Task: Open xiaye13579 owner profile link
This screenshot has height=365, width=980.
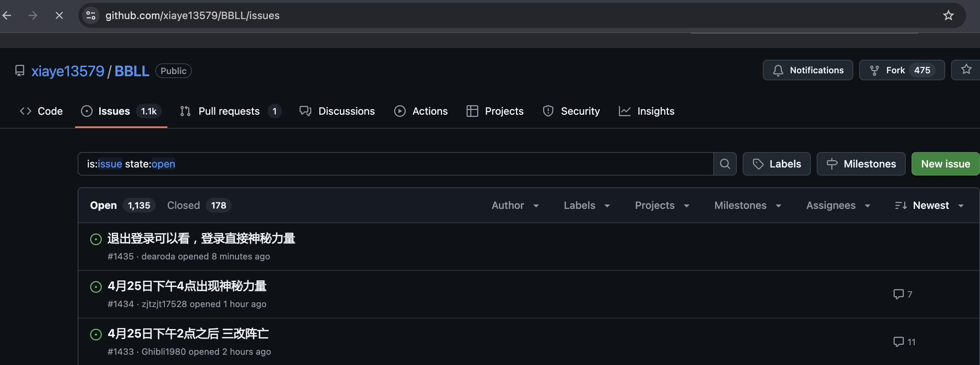Action: pyautogui.click(x=68, y=71)
